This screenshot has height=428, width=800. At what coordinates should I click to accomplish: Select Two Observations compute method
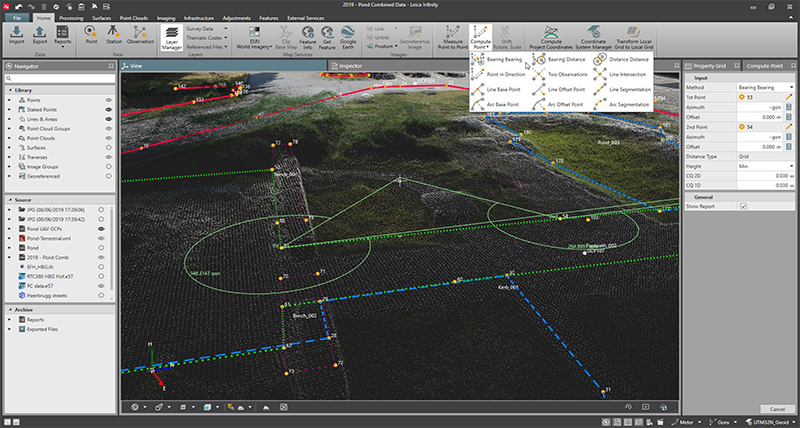[567, 74]
